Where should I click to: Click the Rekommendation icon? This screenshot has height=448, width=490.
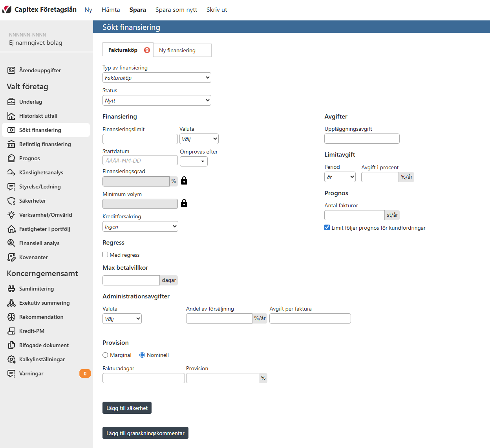pyautogui.click(x=11, y=317)
